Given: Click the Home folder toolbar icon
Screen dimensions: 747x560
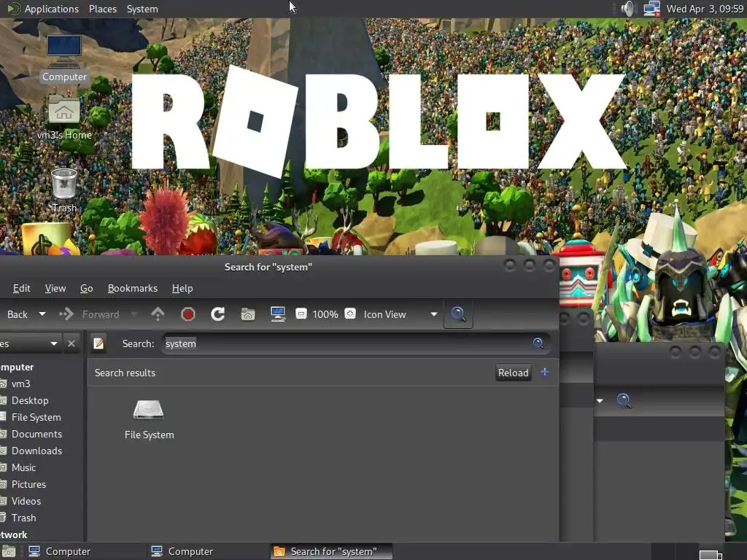Looking at the screenshot, I should pos(248,314).
